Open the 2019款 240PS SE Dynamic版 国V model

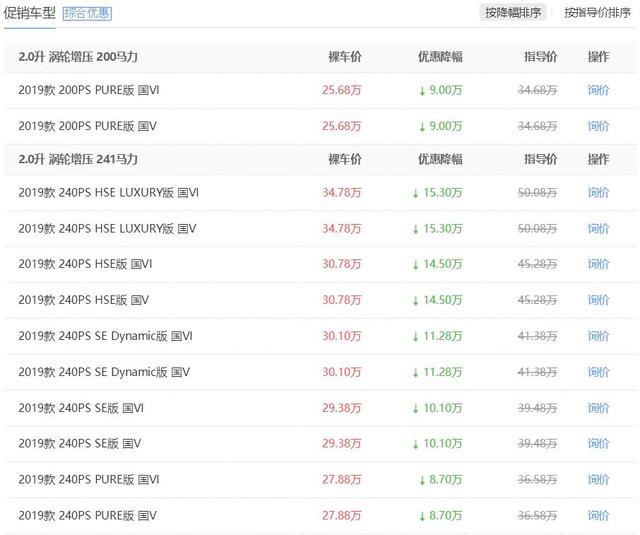(104, 372)
